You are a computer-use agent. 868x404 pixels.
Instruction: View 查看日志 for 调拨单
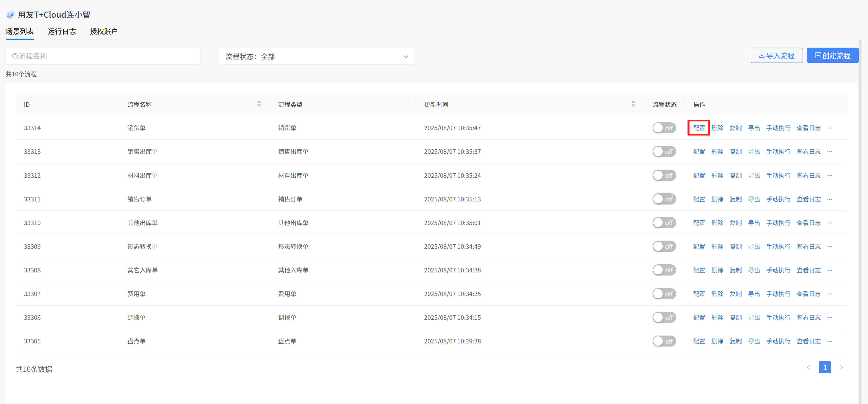click(808, 318)
